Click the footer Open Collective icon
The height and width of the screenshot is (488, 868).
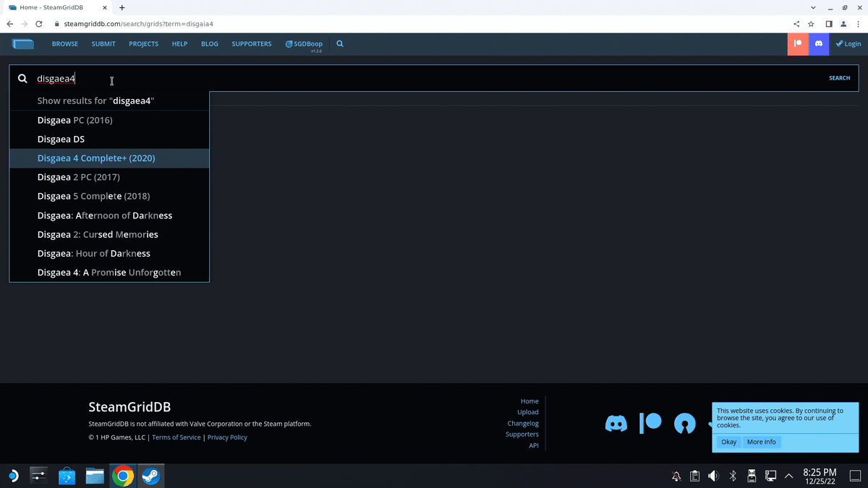coord(684,424)
